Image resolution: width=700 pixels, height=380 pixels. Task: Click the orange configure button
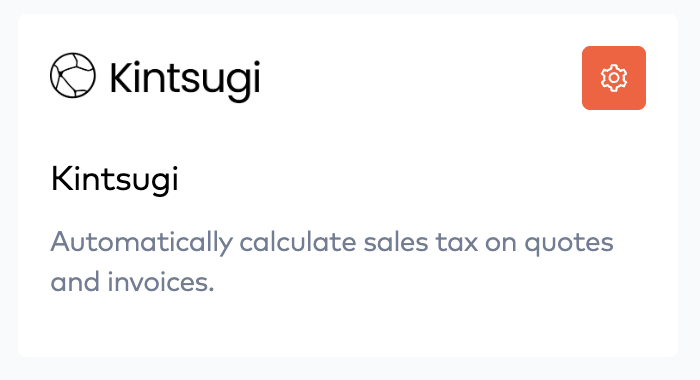click(x=614, y=78)
